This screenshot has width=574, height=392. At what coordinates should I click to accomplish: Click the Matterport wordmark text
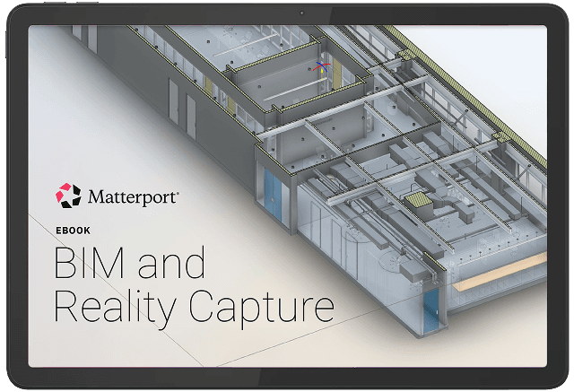click(133, 197)
